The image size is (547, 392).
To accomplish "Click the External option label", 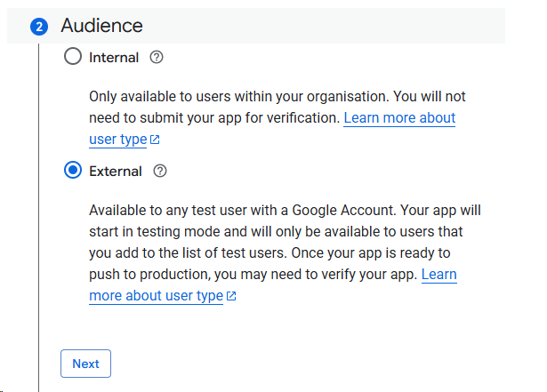I will [116, 172].
